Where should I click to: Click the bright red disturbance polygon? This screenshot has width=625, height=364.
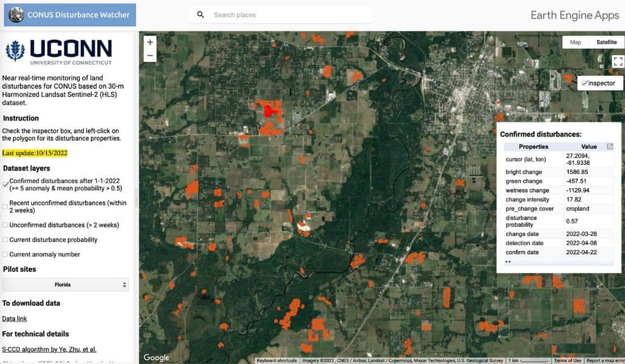[x=272, y=110]
